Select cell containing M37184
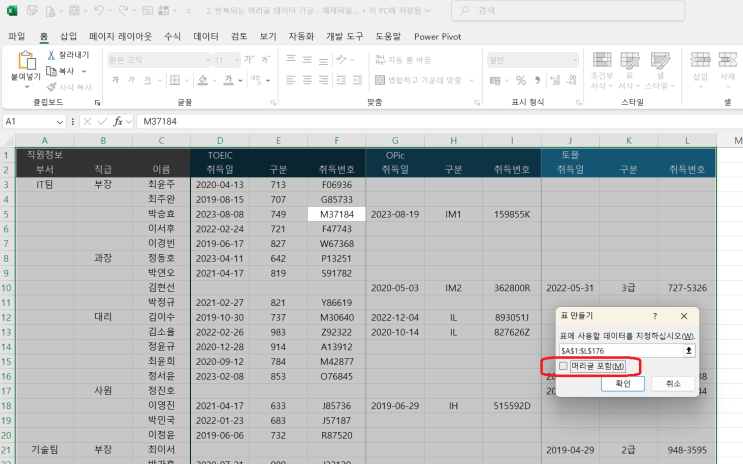Image resolution: width=743 pixels, height=464 pixels. [336, 214]
